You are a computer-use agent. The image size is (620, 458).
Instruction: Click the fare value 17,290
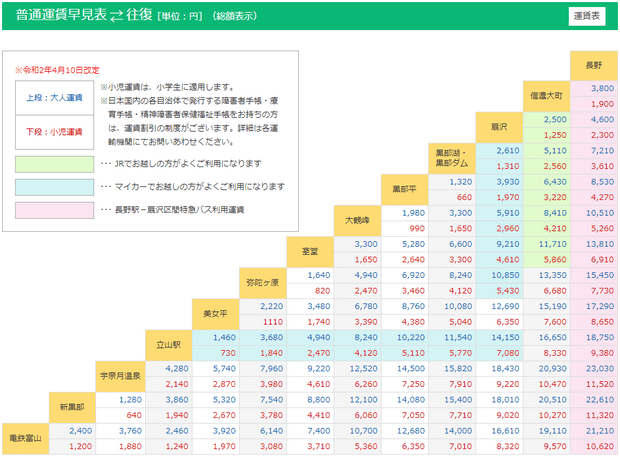click(600, 307)
